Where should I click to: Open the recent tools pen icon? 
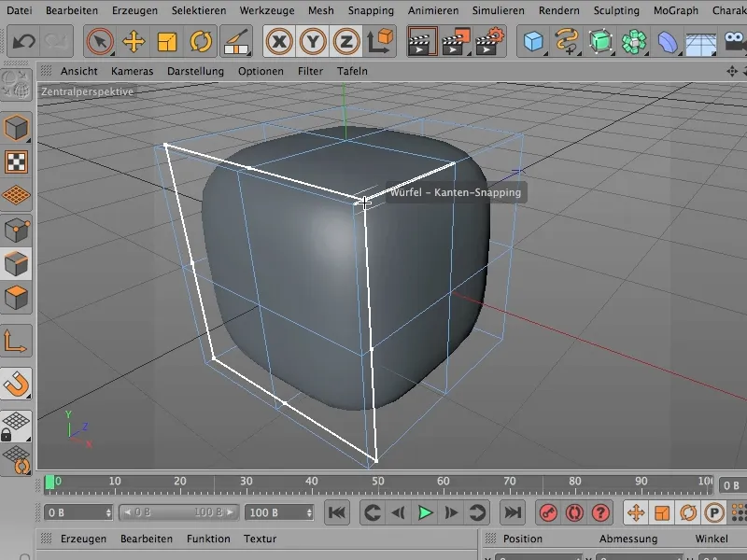(x=237, y=41)
